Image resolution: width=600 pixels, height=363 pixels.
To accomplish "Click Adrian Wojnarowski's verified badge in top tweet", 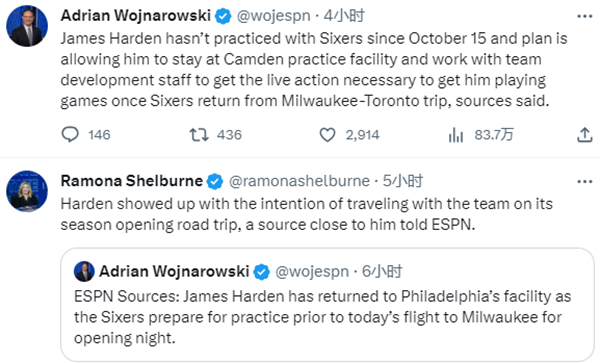I will click(223, 16).
